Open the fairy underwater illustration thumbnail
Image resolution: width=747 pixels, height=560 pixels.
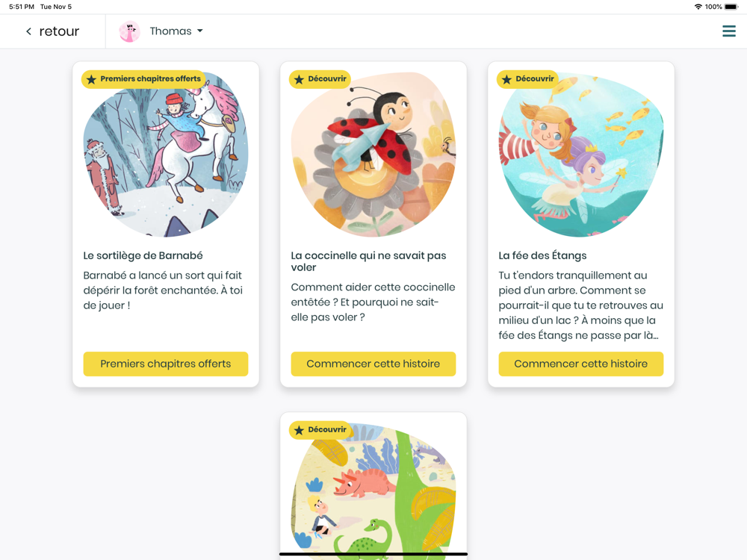click(x=580, y=155)
